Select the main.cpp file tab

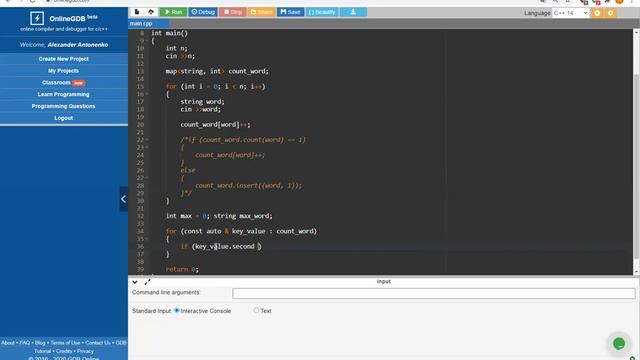(x=141, y=24)
